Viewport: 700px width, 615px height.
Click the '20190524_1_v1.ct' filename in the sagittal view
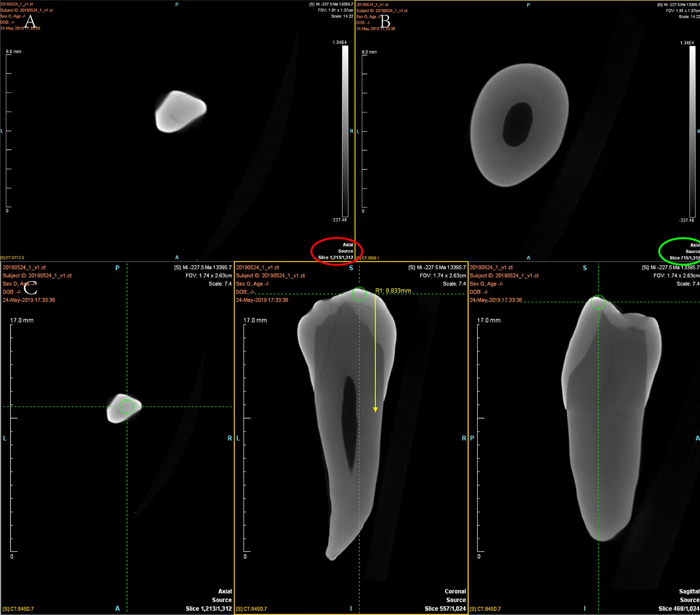tap(491, 267)
